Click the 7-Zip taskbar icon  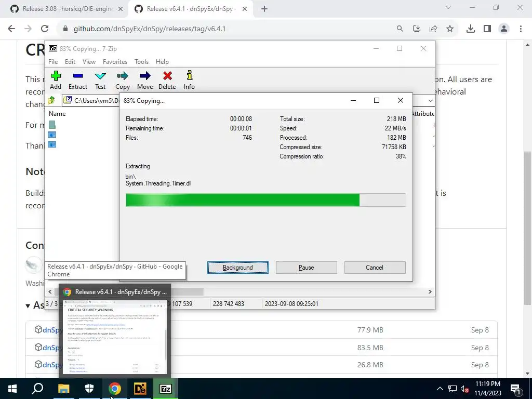click(166, 389)
